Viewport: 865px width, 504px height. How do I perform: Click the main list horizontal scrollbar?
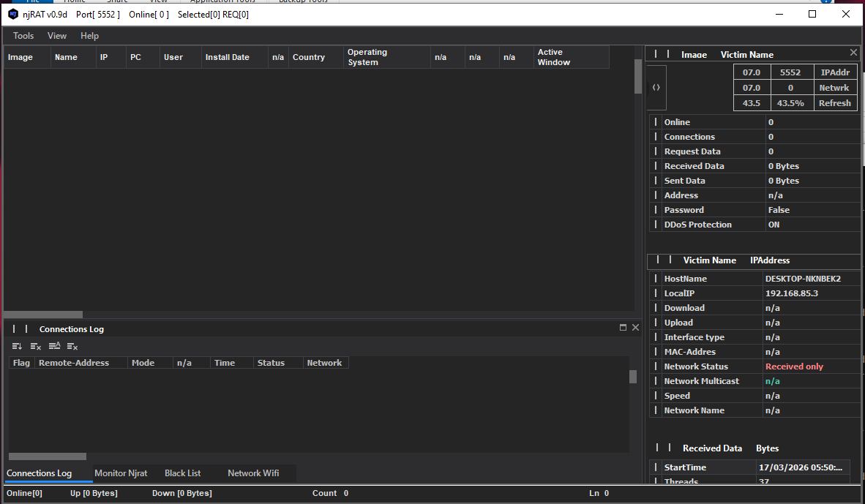[x=42, y=315]
